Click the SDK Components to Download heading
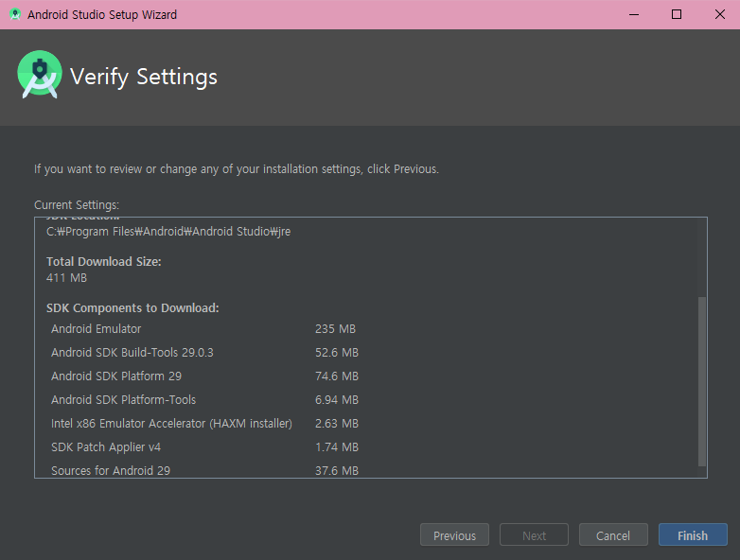Viewport: 740px width, 560px height. [132, 308]
